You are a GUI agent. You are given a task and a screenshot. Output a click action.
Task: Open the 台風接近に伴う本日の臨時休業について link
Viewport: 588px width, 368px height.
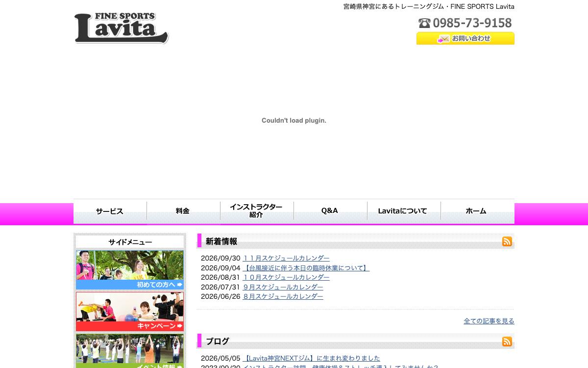(x=306, y=268)
